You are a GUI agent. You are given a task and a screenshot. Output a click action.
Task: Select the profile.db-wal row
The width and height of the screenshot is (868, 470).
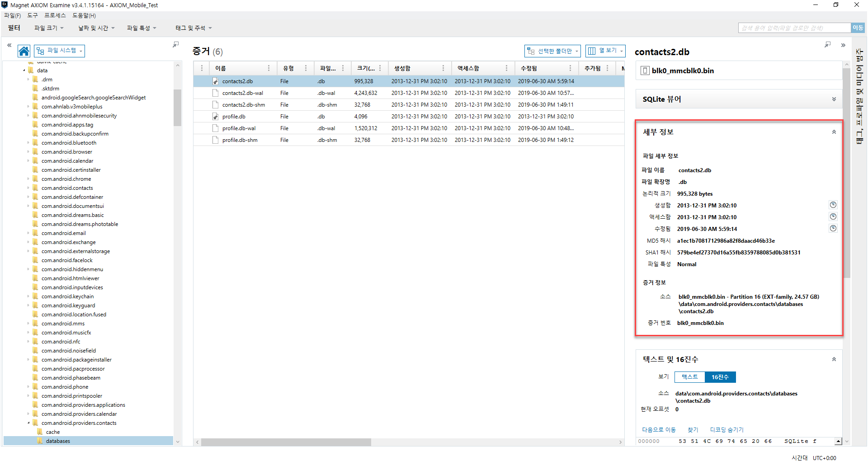coord(409,128)
